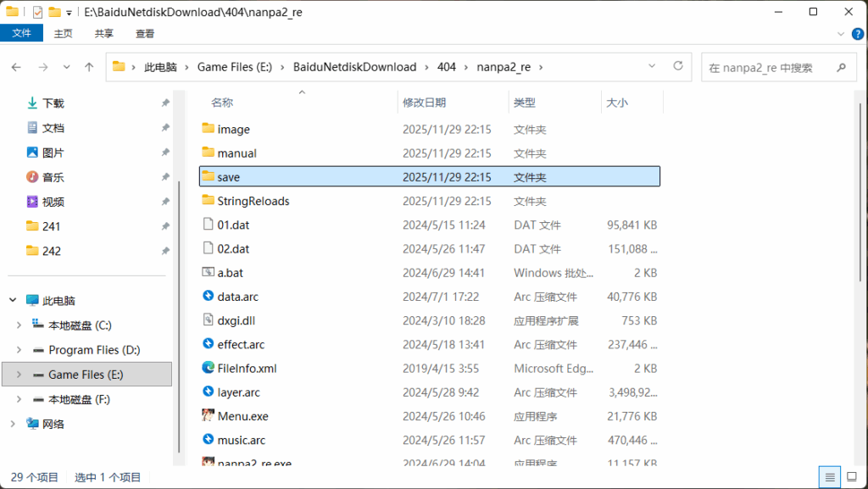The width and height of the screenshot is (868, 489).
Task: Switch to large icons view layout
Action: [853, 477]
